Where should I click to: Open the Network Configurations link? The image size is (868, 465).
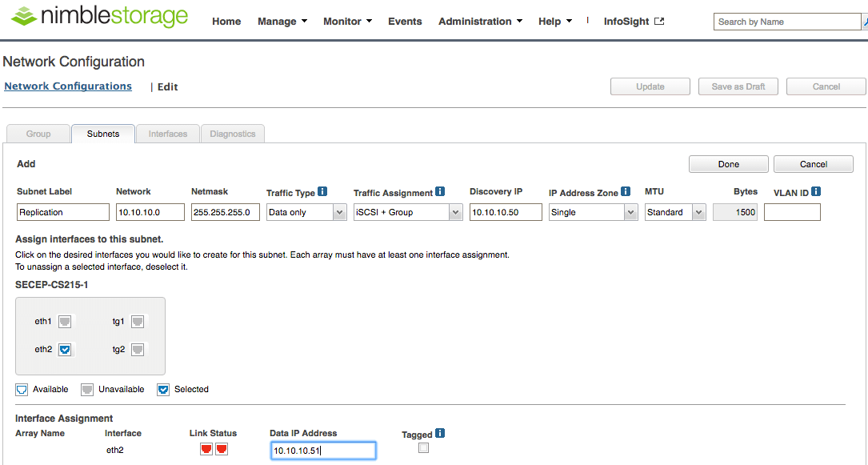(68, 86)
